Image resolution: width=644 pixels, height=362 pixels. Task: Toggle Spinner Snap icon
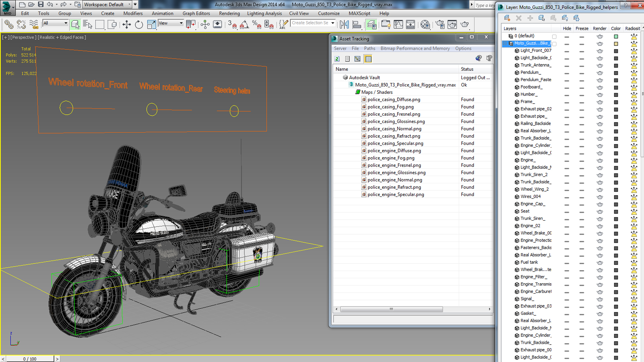coord(269,24)
